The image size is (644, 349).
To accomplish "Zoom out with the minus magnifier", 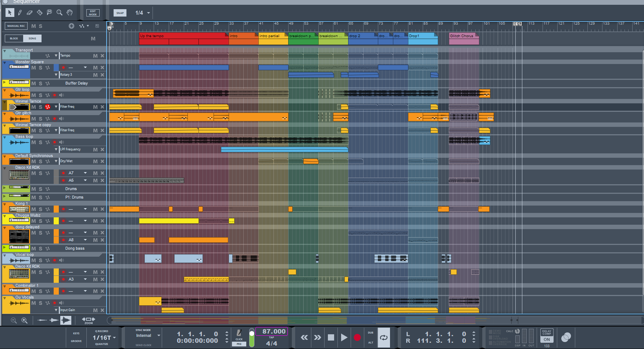I will (x=14, y=320).
